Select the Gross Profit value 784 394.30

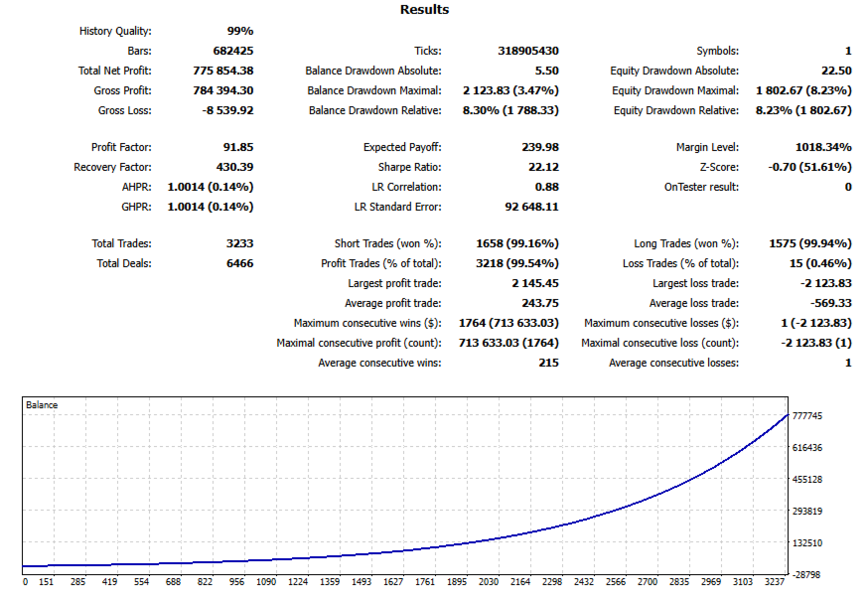coord(223,90)
